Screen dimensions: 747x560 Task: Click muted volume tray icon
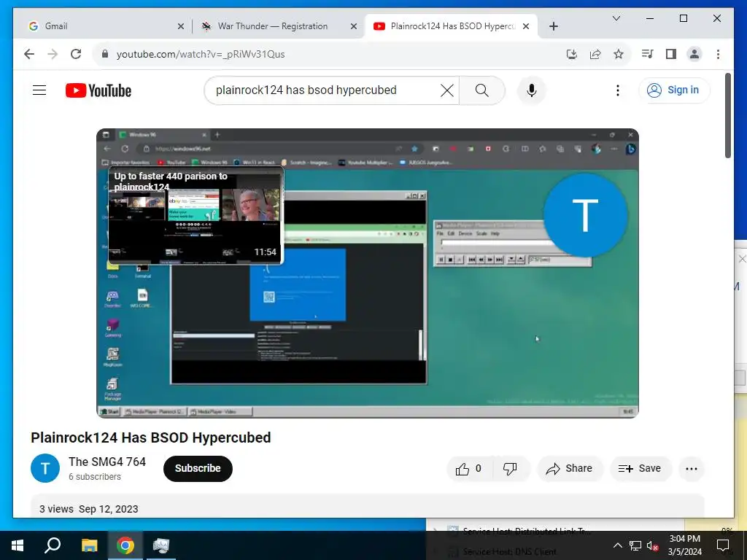(652, 545)
